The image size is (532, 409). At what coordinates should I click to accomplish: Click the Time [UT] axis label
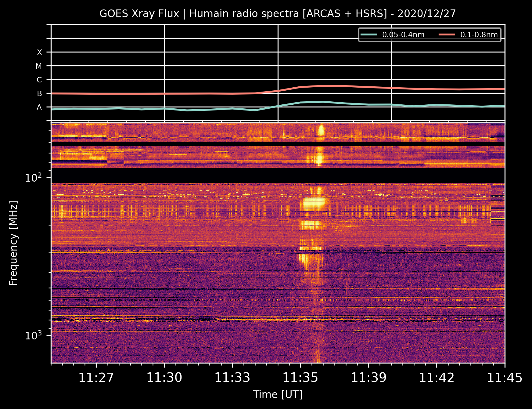[278, 395]
